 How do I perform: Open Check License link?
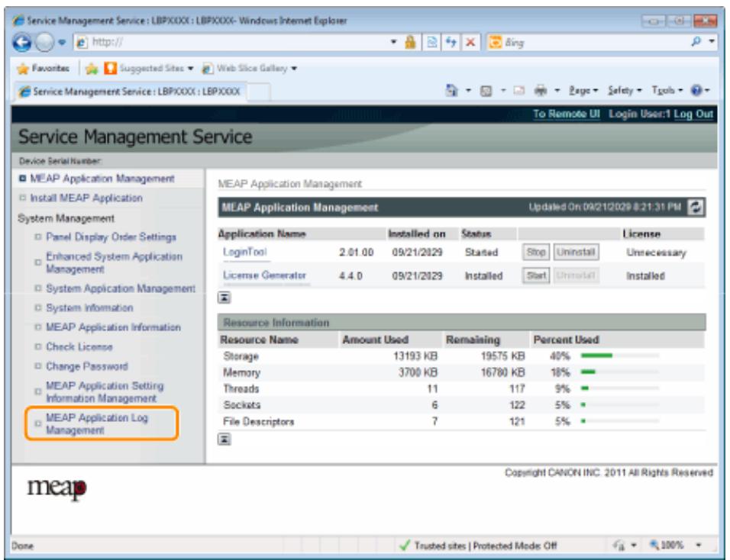coord(79,347)
